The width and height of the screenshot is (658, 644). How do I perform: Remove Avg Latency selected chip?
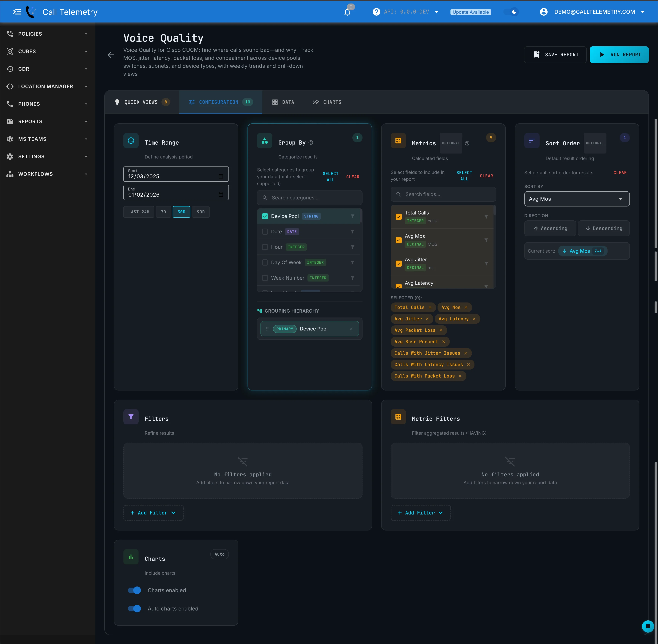tap(474, 319)
